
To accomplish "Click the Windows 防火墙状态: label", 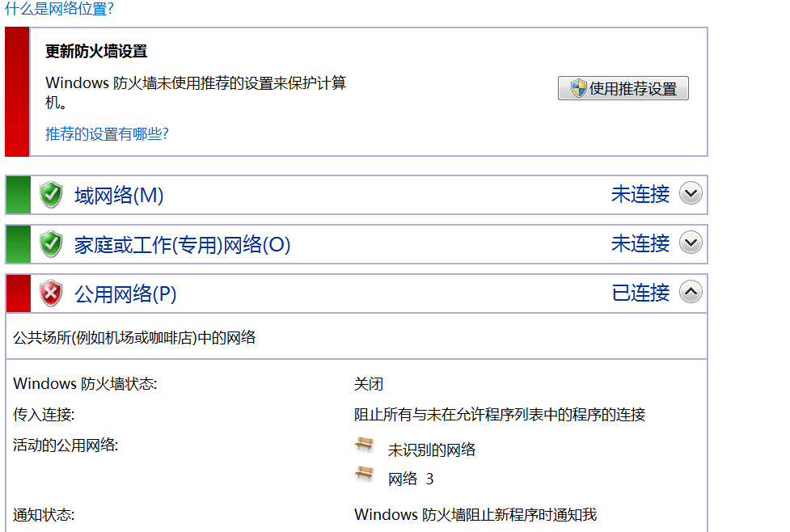I will coord(85,384).
